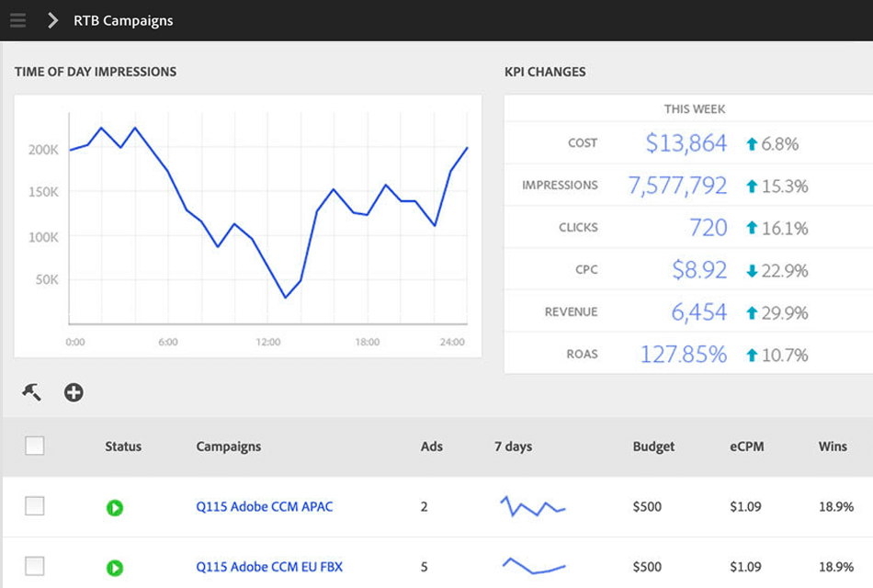
Task: Open the hammer build tool
Action: [32, 392]
